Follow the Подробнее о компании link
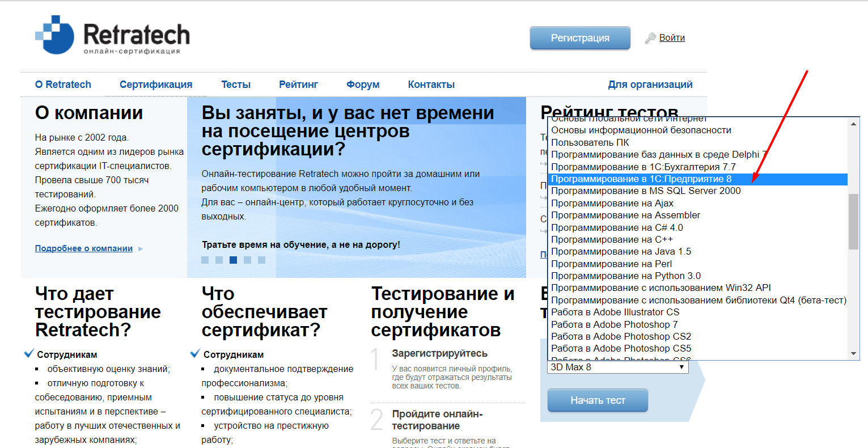This screenshot has height=448, width=868. [84, 248]
